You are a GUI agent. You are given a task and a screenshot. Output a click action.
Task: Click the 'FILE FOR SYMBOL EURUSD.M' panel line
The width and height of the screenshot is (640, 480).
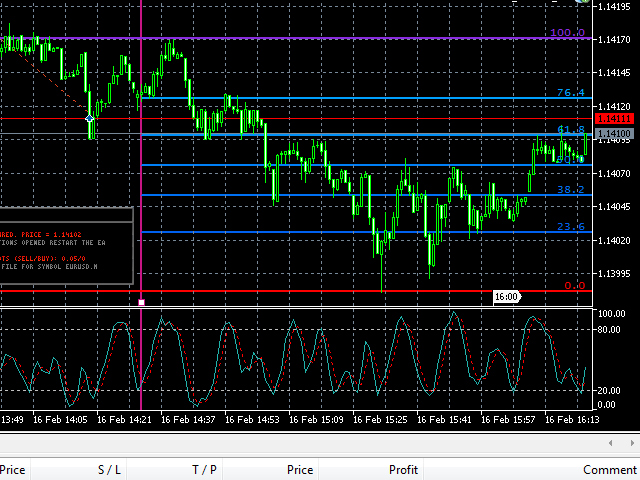49,267
